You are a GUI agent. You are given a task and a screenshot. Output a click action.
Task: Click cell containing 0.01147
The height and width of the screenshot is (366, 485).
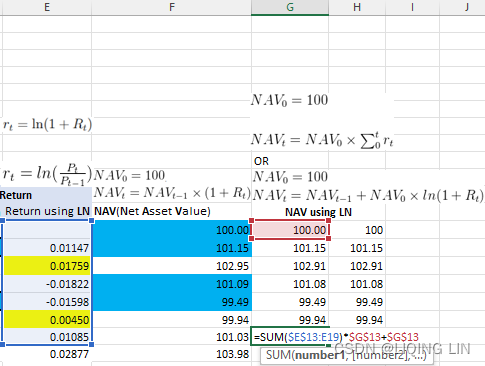point(47,248)
